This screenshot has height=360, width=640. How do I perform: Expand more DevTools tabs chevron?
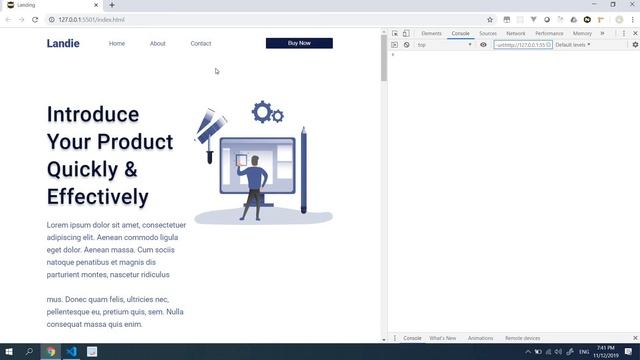click(x=602, y=33)
